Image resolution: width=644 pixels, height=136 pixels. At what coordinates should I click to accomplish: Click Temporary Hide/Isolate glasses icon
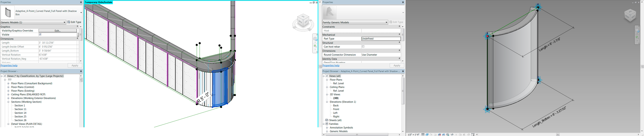[x=452, y=134]
